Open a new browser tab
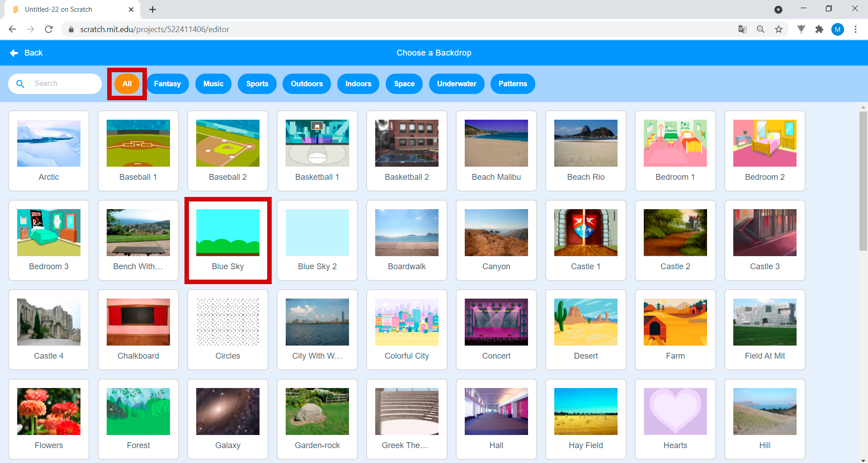 pos(152,9)
